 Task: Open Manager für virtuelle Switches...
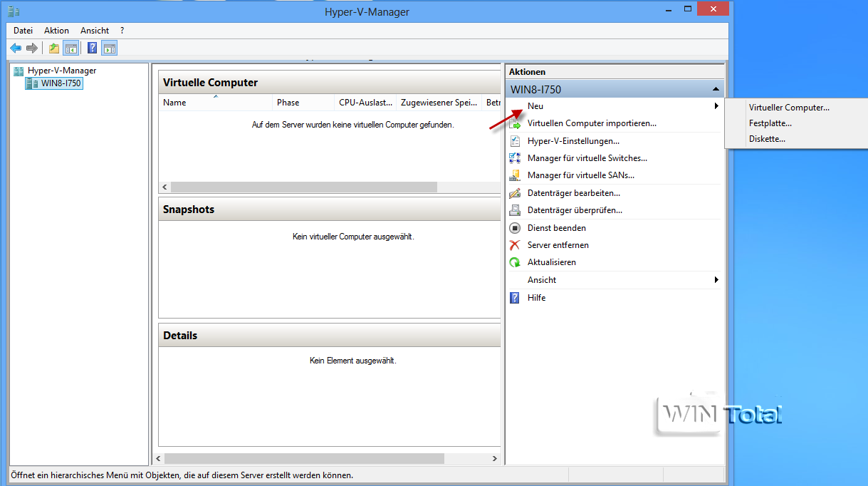(587, 158)
